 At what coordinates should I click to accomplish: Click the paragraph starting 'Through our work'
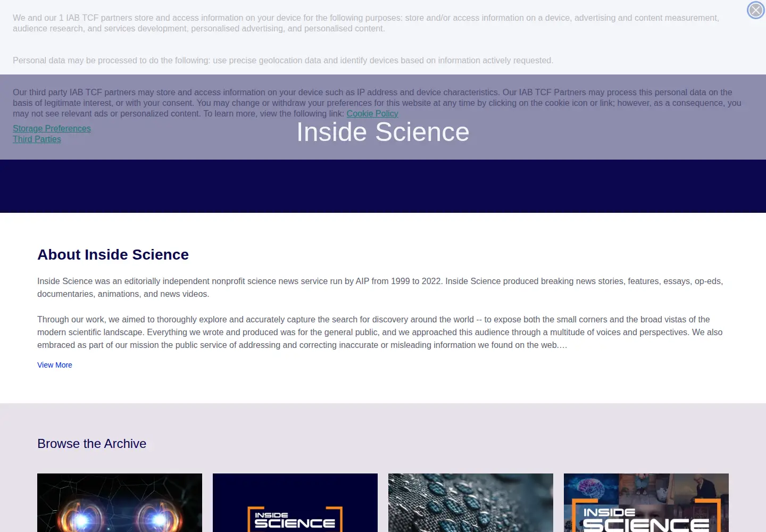click(x=380, y=332)
